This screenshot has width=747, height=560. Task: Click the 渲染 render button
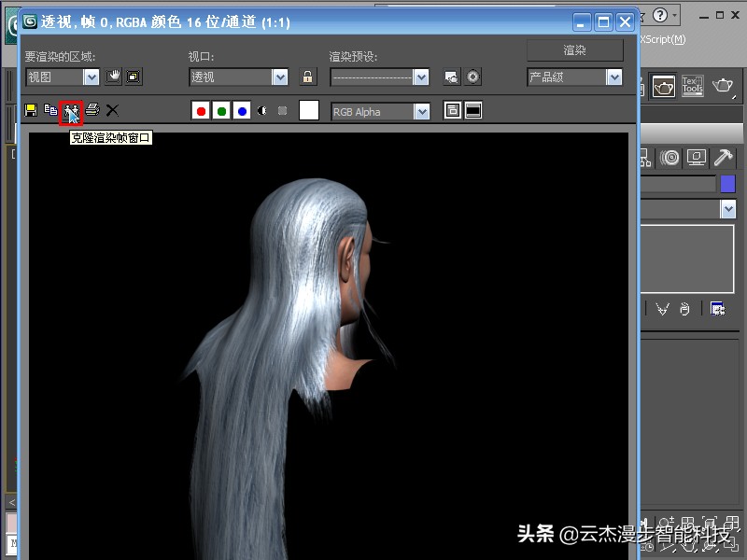coord(575,49)
